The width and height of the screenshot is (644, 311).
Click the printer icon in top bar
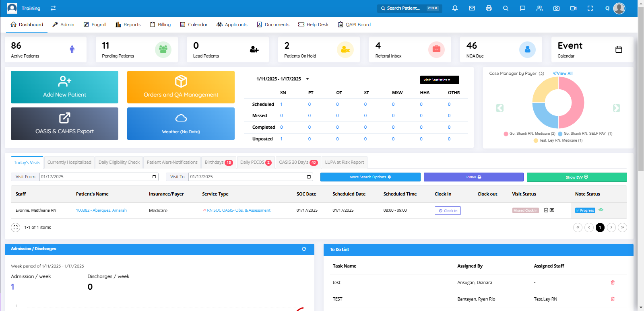489,8
